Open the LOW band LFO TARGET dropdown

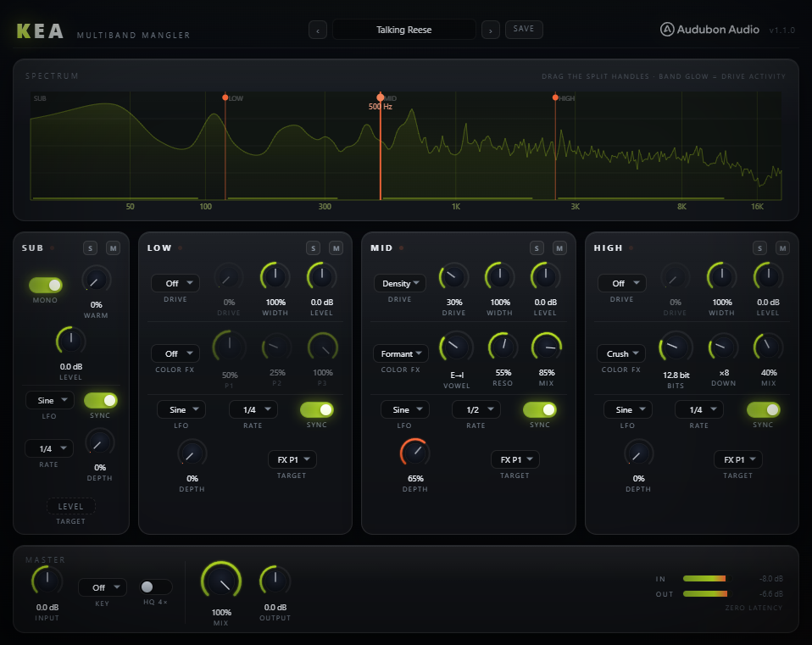click(x=292, y=459)
